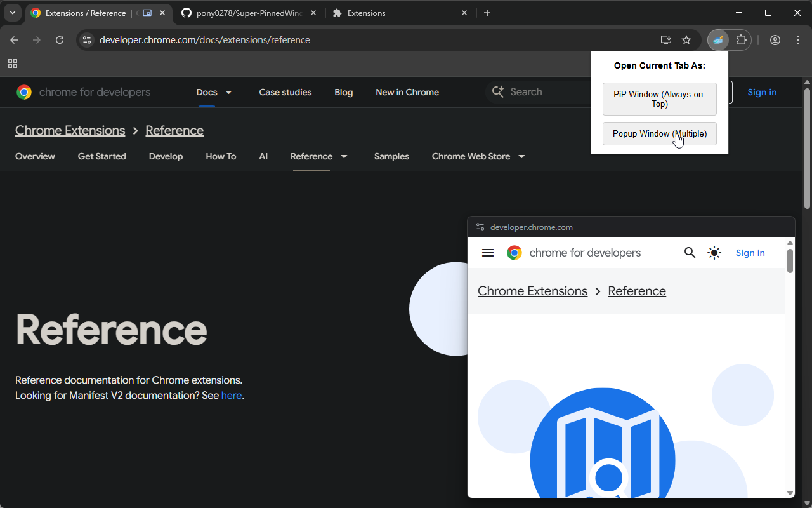Click the map illustration in PiP window

pyautogui.click(x=603, y=443)
